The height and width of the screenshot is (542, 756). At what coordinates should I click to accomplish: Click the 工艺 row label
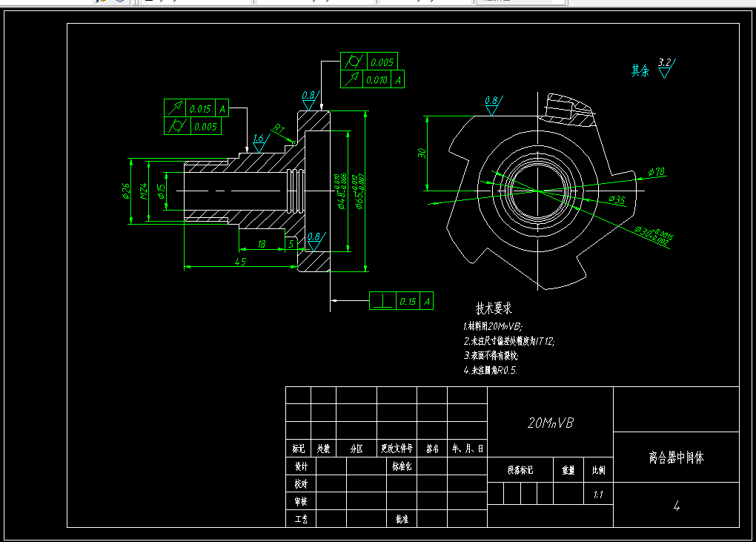coord(301,519)
